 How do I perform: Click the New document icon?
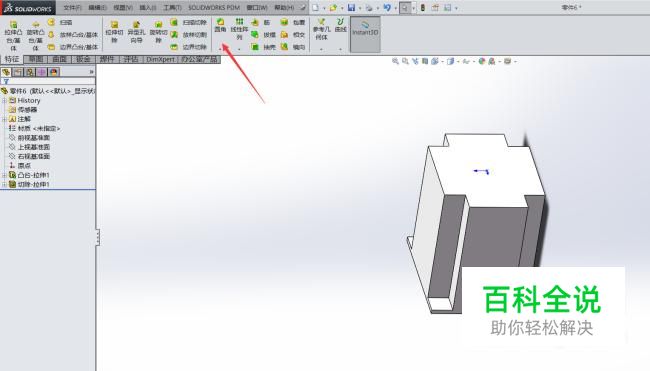point(315,7)
